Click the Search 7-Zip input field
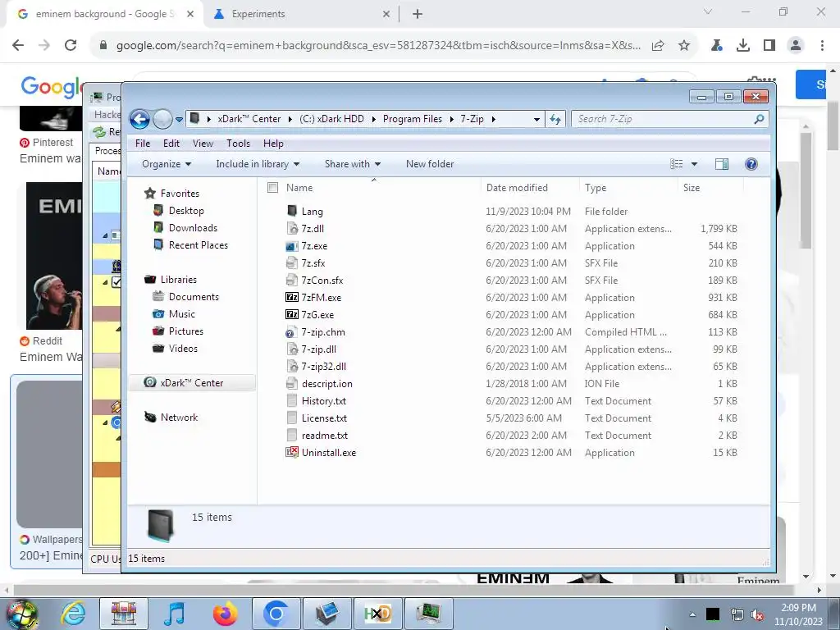The image size is (840, 630). pos(663,119)
